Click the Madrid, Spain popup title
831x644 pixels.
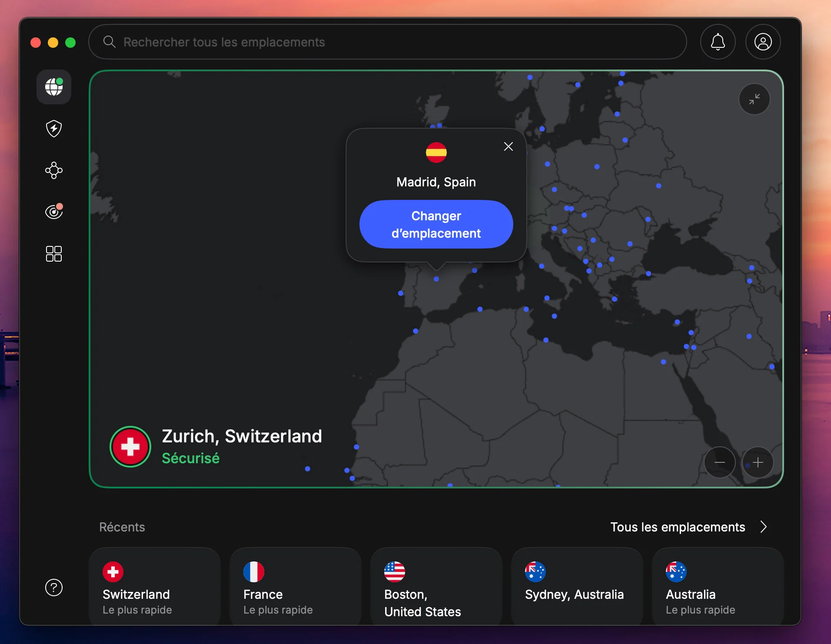[x=436, y=182]
